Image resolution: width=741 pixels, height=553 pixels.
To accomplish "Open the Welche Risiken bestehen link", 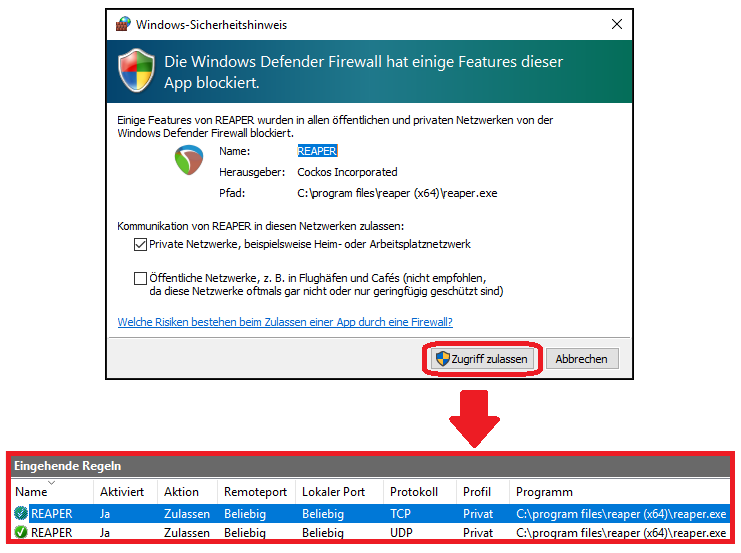I will (285, 322).
